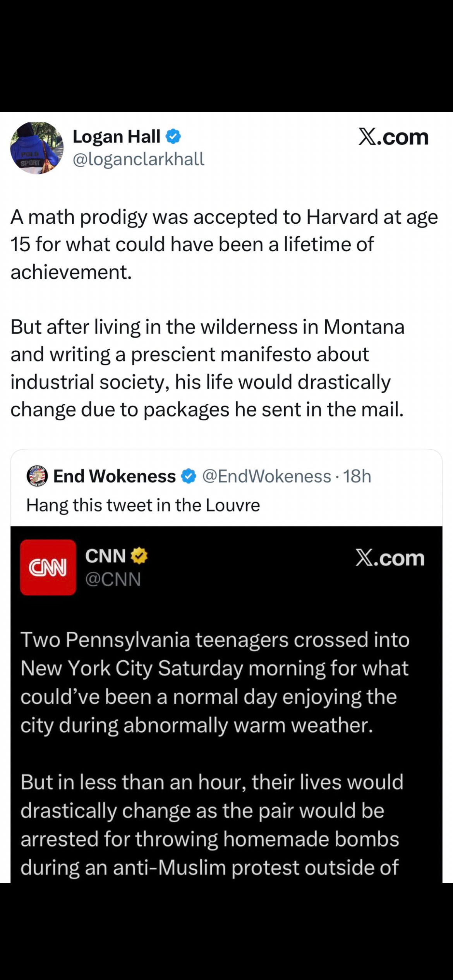
Task: Click CNN's gold verified badge
Action: click(x=139, y=556)
